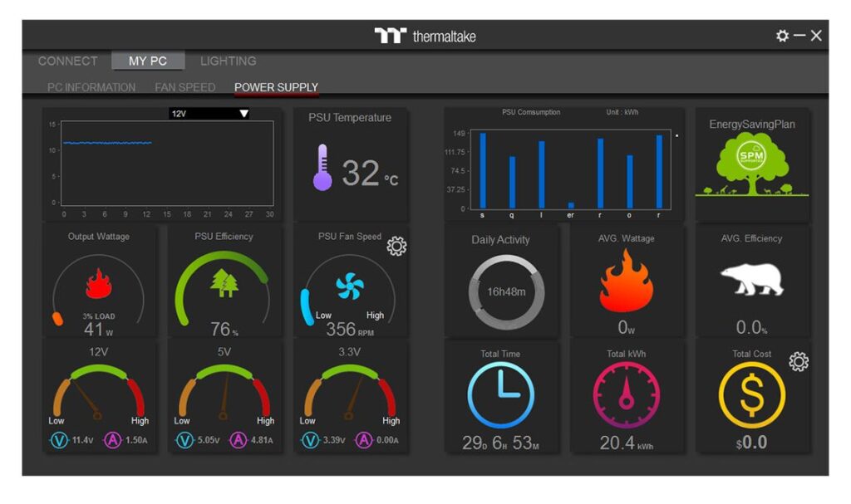Image resolution: width=851 pixels, height=504 pixels.
Task: Open the 12V graph rail dropdown
Action: click(x=209, y=114)
